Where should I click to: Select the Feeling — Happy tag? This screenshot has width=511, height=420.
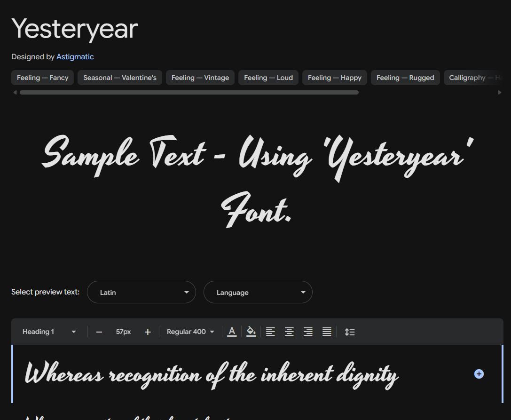(335, 78)
